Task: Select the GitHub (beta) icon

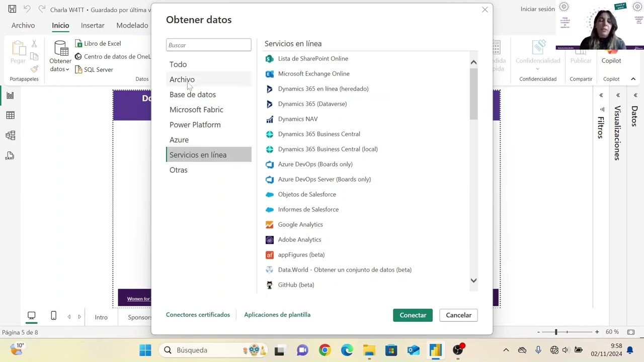Action: (269, 285)
